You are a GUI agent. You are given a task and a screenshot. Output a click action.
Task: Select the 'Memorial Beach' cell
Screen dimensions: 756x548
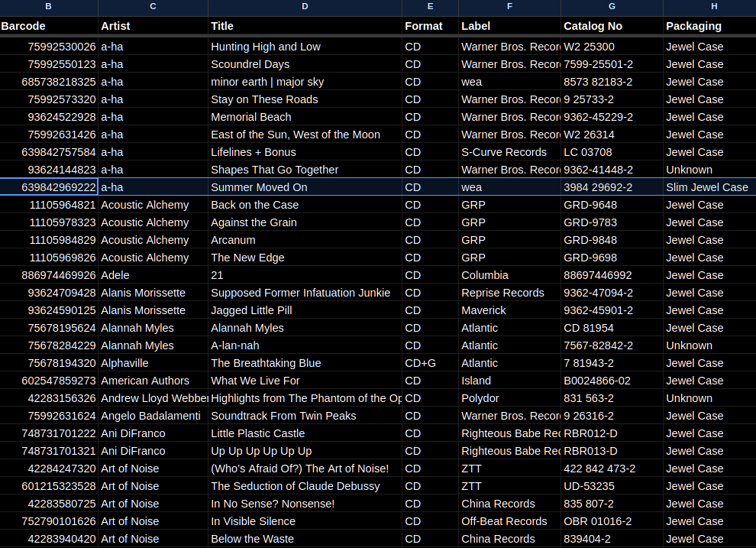tap(305, 117)
